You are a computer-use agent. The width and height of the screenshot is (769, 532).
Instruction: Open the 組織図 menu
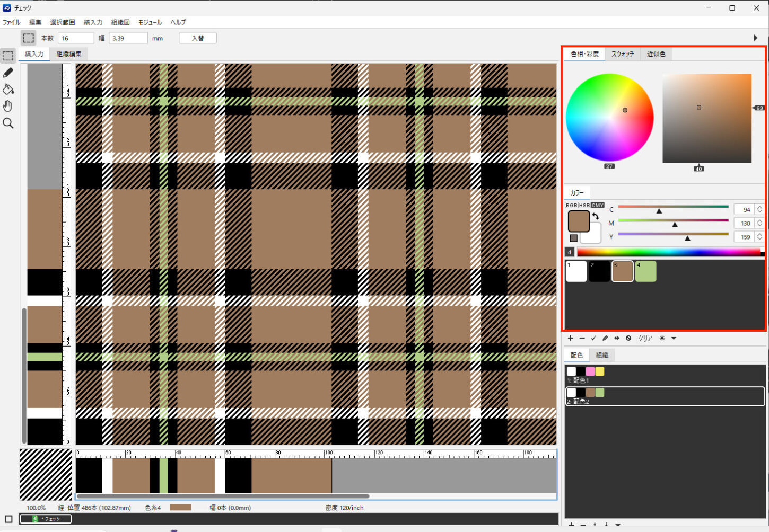120,22
